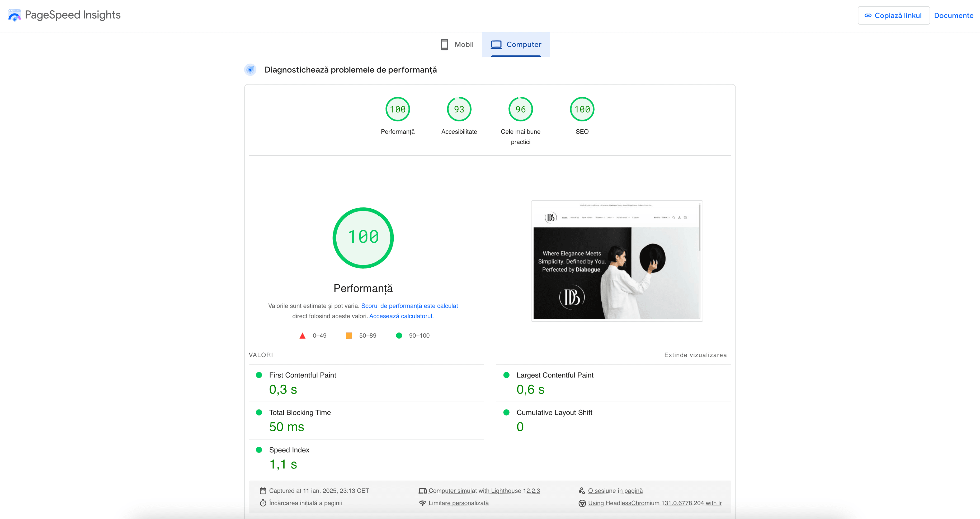Toggle Extinde vizualizarea for metrics
980x519 pixels.
point(695,355)
